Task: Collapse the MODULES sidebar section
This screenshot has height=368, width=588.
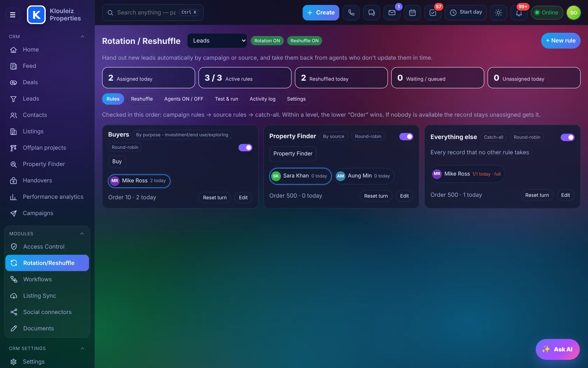Action: [82, 234]
